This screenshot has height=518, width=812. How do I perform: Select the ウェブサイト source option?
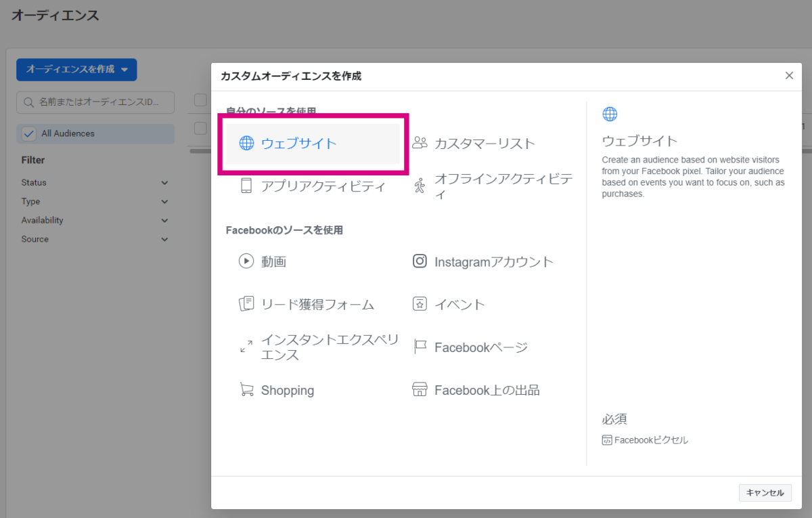(313, 143)
